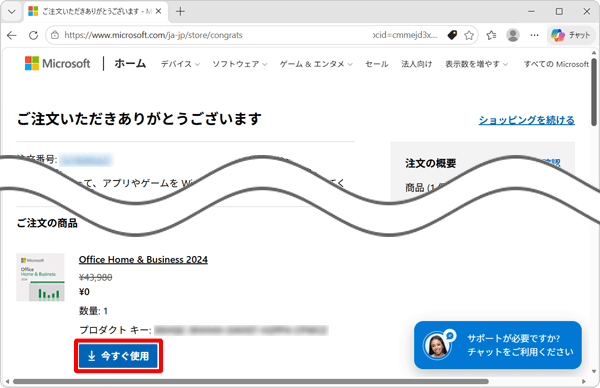
Task: Open the support chat サポートが必要ですか widget
Action: pos(498,345)
